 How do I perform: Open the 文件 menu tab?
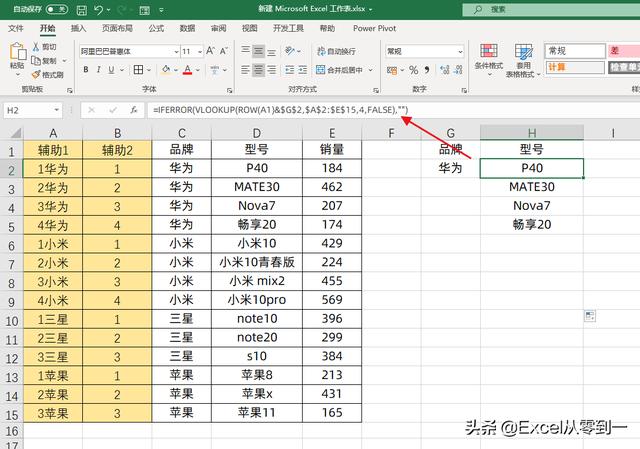coord(16,28)
